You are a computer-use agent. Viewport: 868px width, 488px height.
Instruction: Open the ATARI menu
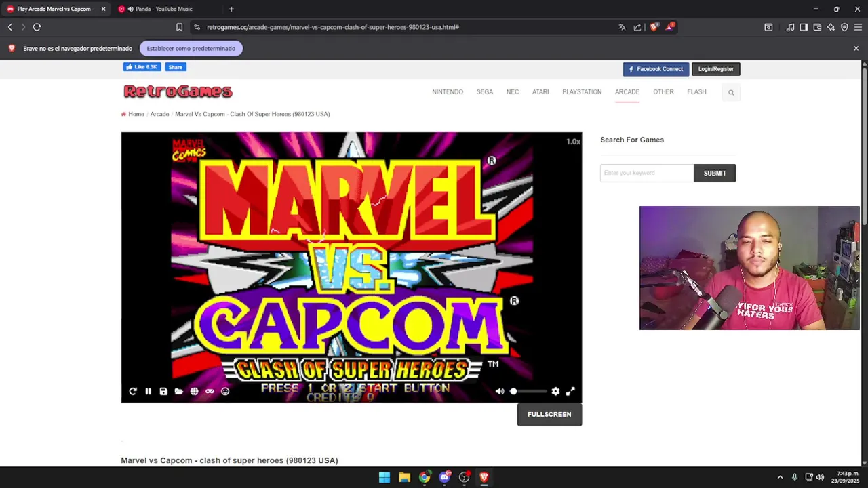[x=540, y=92]
